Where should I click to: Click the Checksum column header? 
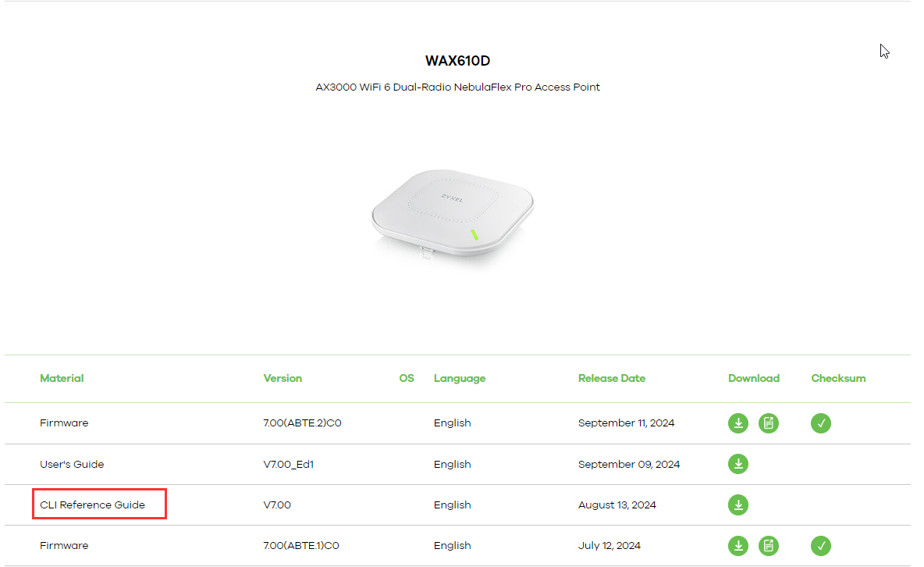838,378
